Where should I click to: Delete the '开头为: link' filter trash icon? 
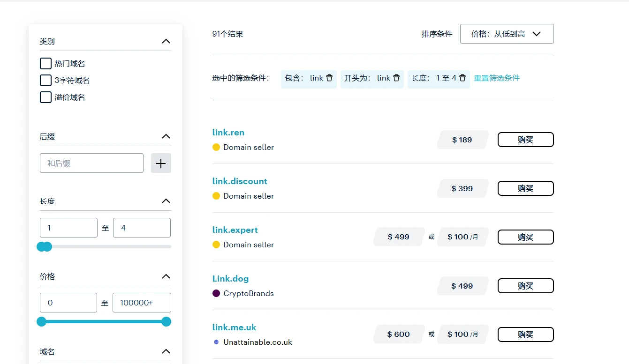(396, 78)
